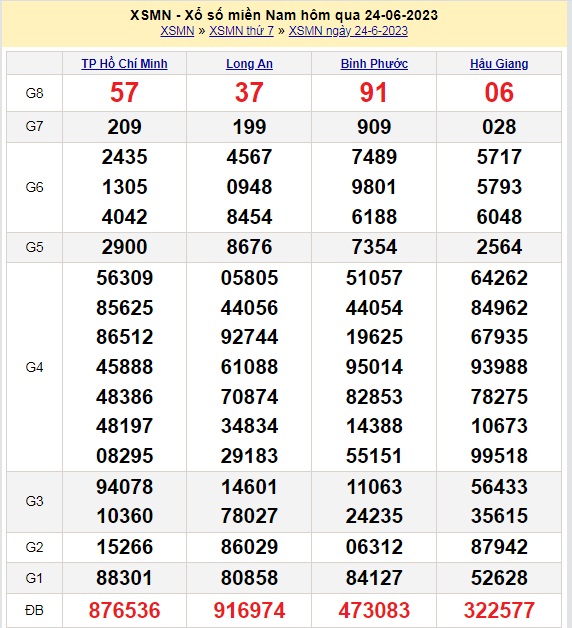Open Long An province link
Viewport: 572px width, 628px height.
pos(249,64)
